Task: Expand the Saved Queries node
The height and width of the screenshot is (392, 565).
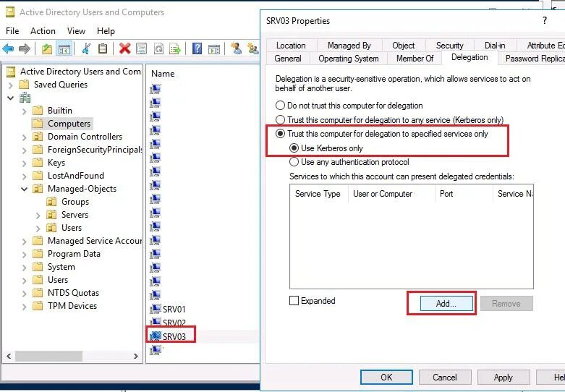Action: pyautogui.click(x=10, y=85)
